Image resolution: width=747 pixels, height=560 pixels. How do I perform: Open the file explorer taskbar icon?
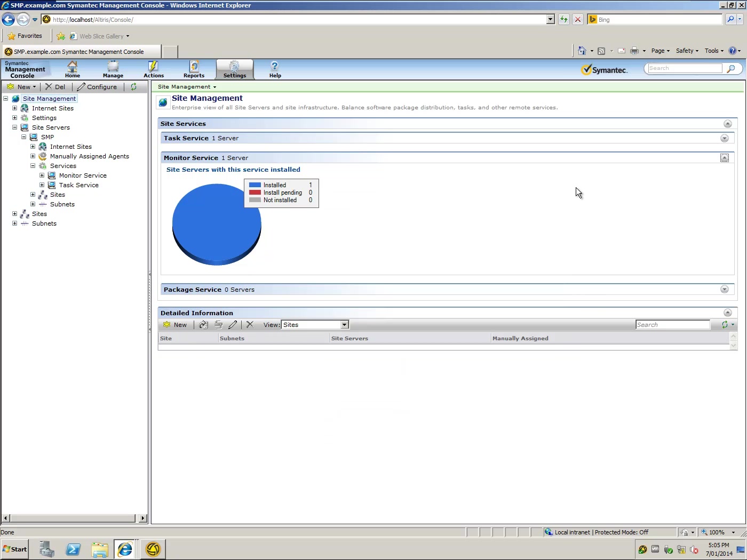coord(99,549)
